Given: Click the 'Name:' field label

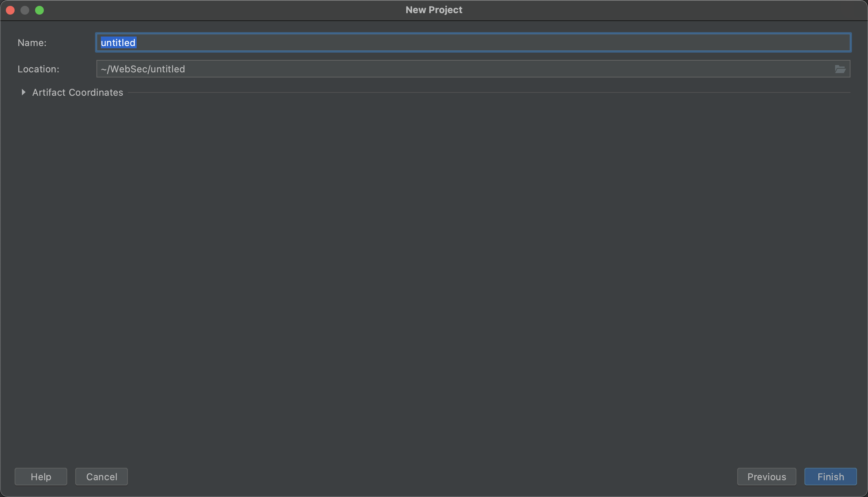Looking at the screenshot, I should (32, 43).
